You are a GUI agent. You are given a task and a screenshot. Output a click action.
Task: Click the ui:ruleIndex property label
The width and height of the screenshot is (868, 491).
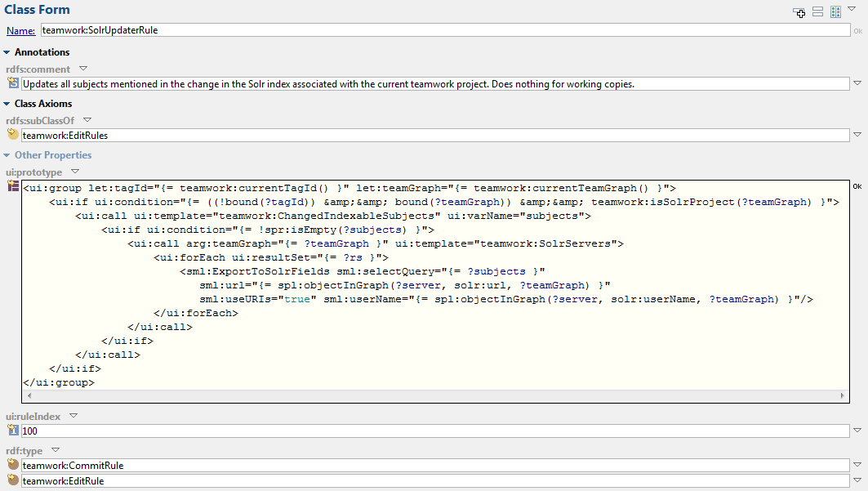[x=33, y=417]
